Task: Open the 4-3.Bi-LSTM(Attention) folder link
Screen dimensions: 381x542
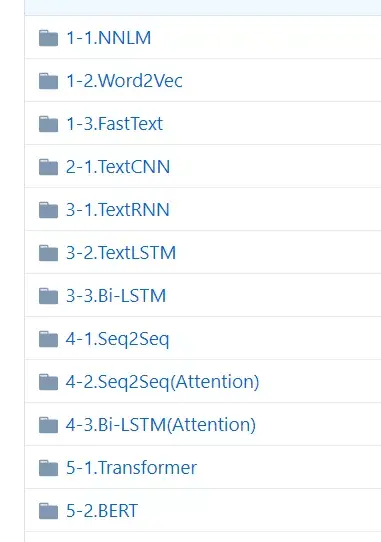Action: pyautogui.click(x=161, y=425)
